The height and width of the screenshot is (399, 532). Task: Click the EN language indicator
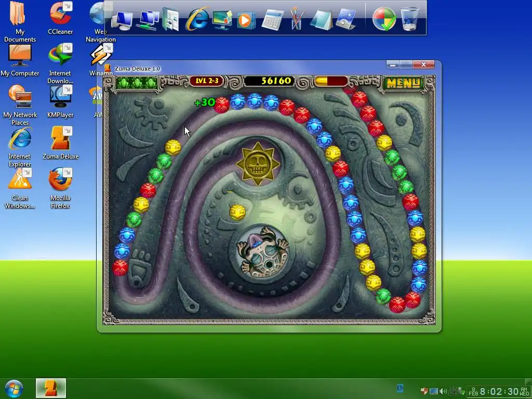tap(400, 388)
